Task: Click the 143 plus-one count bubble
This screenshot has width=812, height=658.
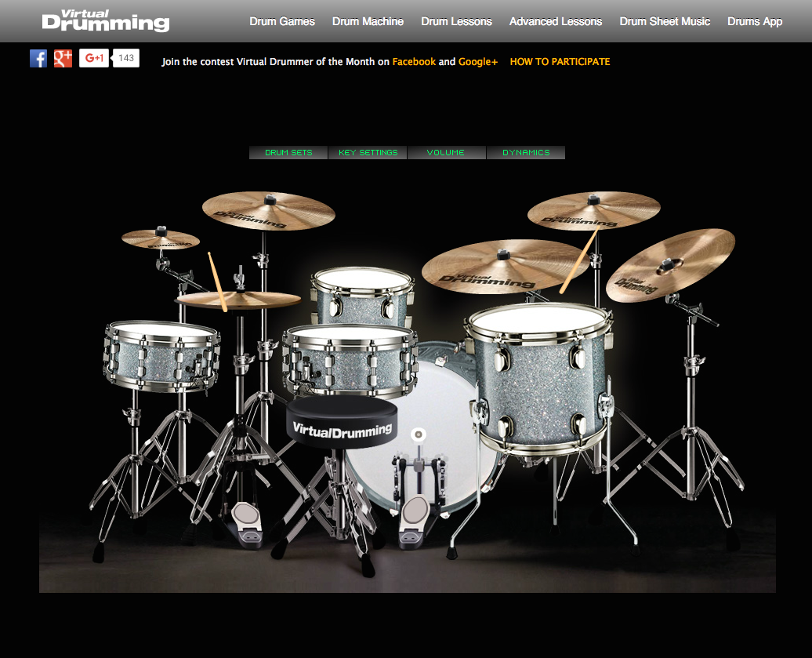Action: pyautogui.click(x=126, y=58)
